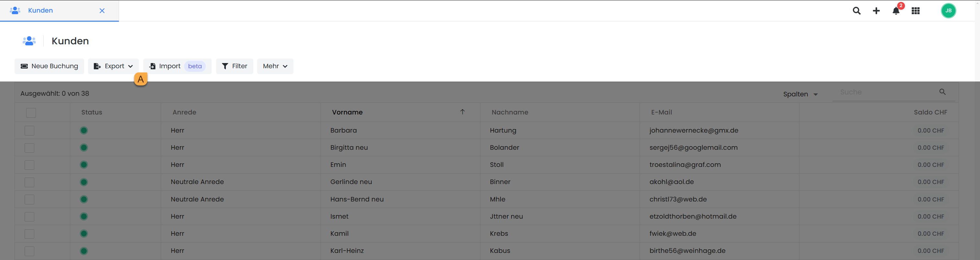Open the global search magnifier icon
The image size is (980, 260).
(x=856, y=11)
